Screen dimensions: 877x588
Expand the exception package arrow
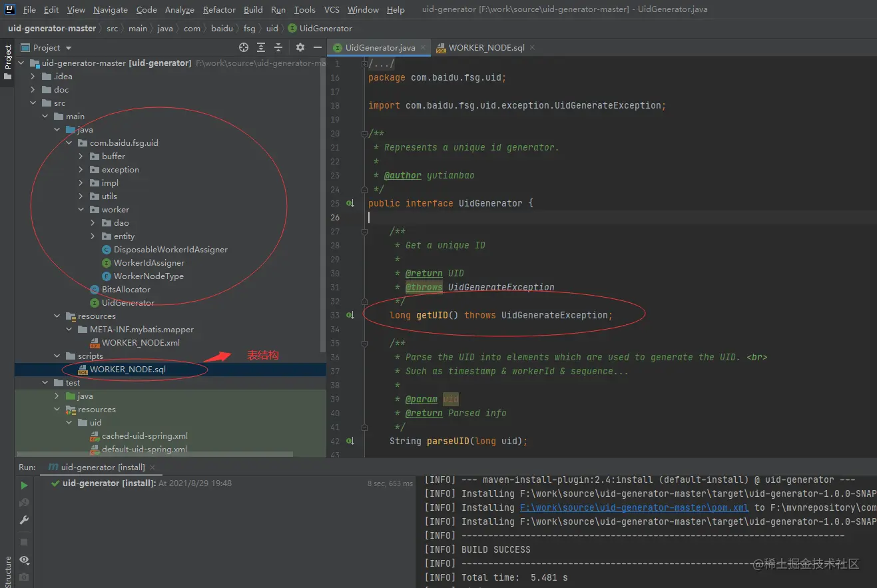[x=81, y=169]
